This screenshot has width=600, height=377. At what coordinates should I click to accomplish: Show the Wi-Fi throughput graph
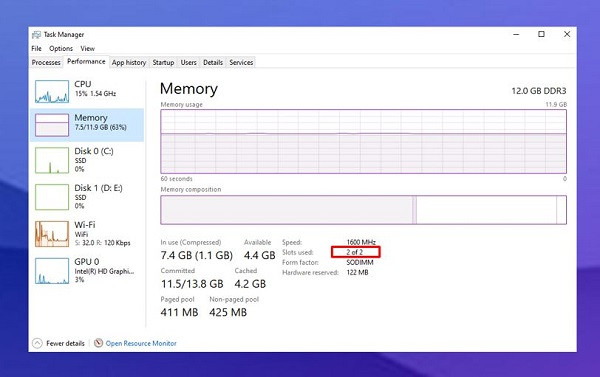(52, 234)
